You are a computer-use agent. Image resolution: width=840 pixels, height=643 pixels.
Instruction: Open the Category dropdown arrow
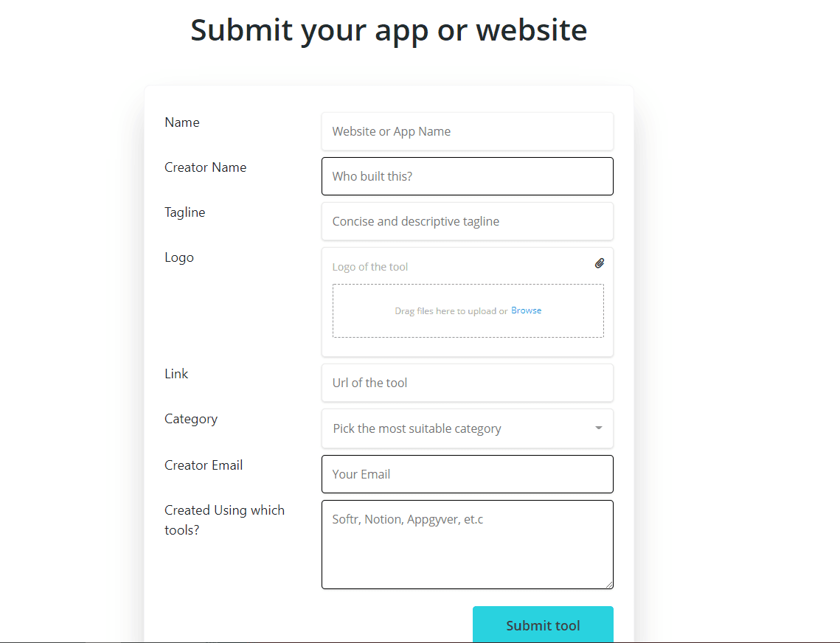pos(598,428)
